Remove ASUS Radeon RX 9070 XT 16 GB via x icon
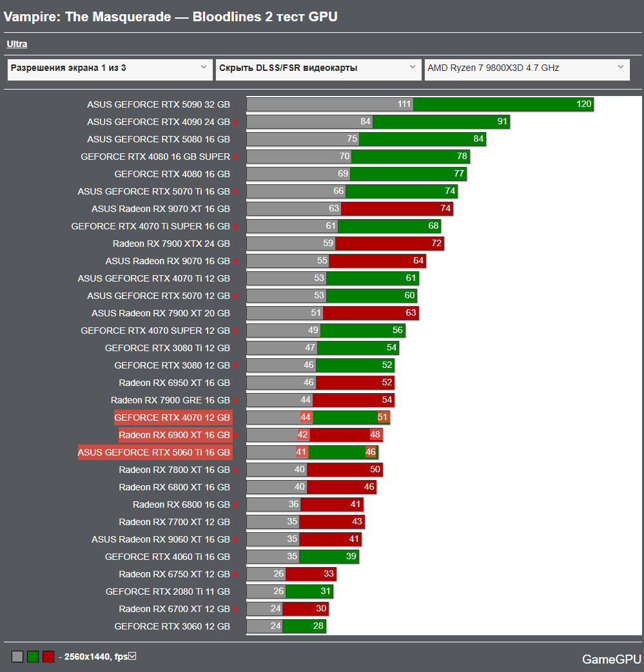Screen dimensions: 644x672 pos(236,209)
